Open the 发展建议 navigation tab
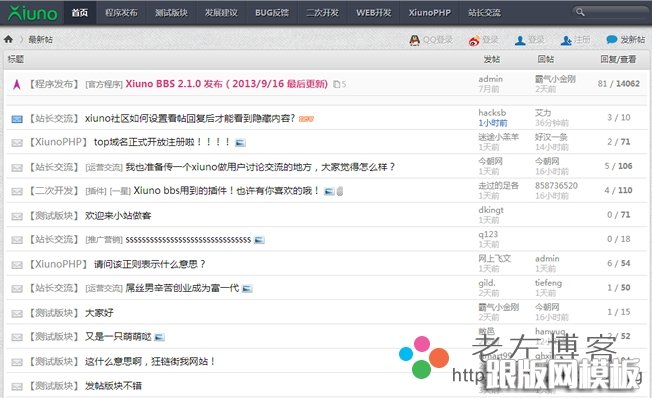 click(221, 13)
